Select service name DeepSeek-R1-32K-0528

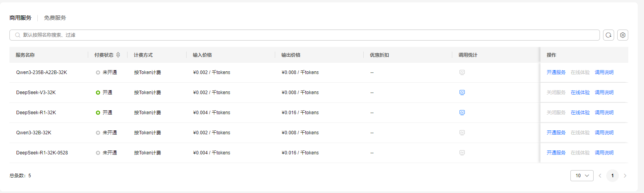pyautogui.click(x=42, y=153)
